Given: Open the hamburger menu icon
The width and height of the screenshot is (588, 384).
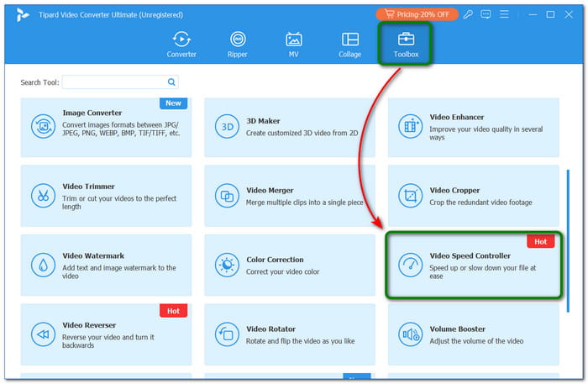Looking at the screenshot, I should (x=504, y=14).
